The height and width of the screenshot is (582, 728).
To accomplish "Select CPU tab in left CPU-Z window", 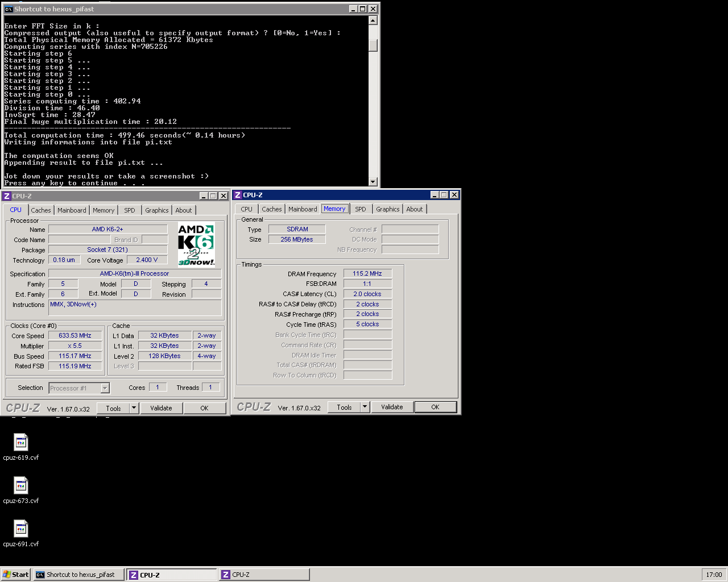I will click(15, 210).
